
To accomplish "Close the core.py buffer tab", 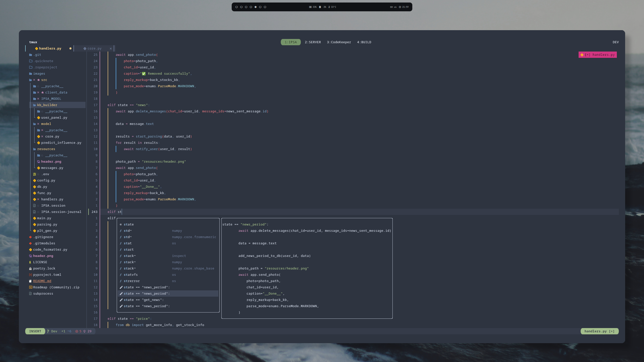I will [x=111, y=49].
